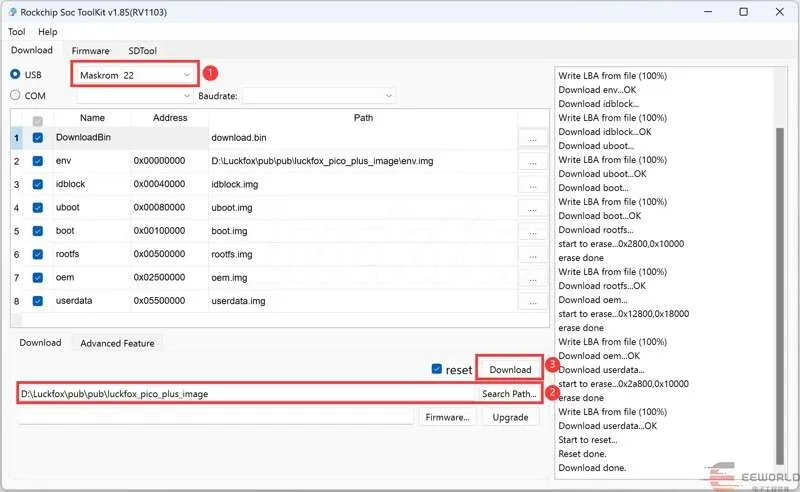The width and height of the screenshot is (800, 492).
Task: Select the lower Download sub-tab
Action: (40, 343)
